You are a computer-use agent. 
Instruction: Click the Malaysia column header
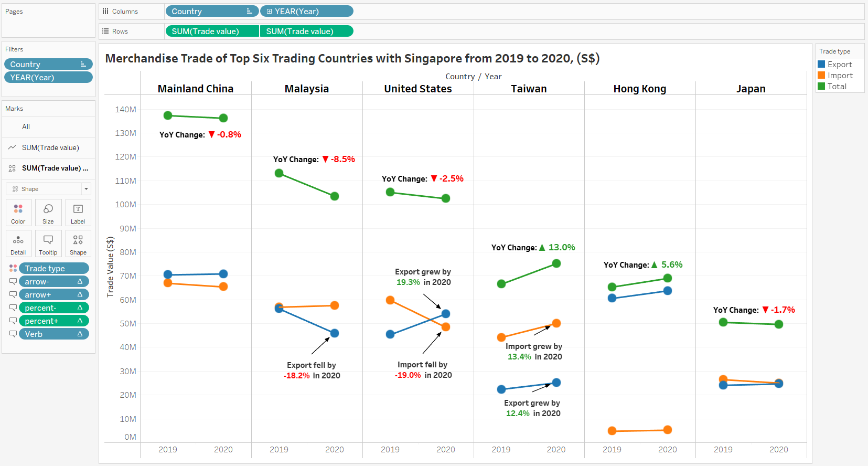coord(307,89)
